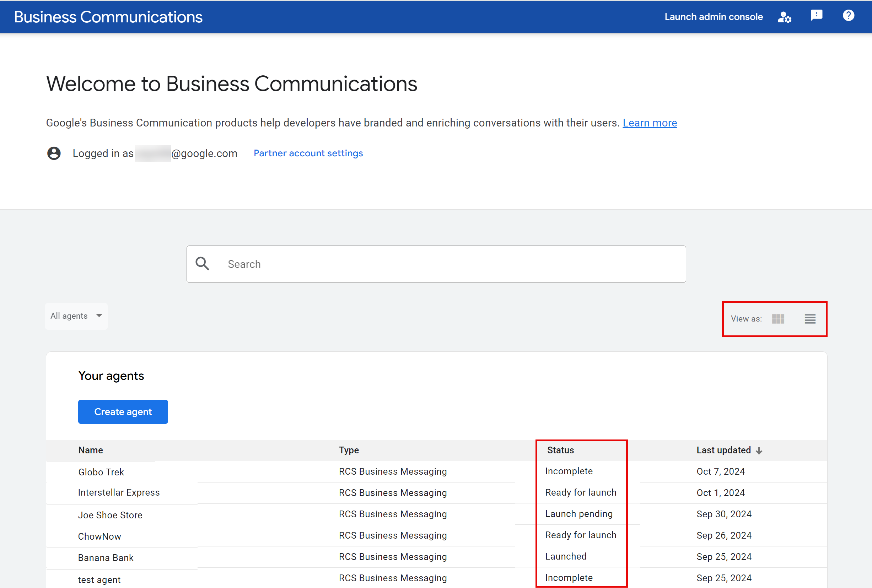Click the search input field
The height and width of the screenshot is (588, 872).
[x=436, y=264]
